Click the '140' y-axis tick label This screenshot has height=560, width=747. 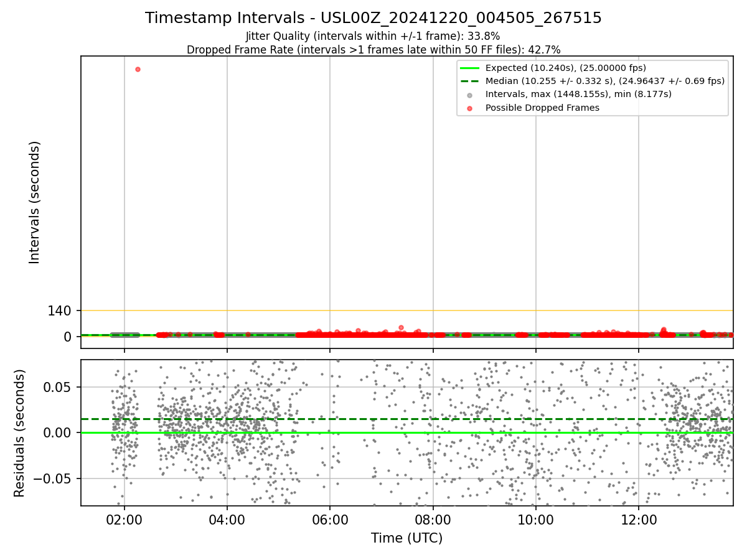pyautogui.click(x=60, y=310)
